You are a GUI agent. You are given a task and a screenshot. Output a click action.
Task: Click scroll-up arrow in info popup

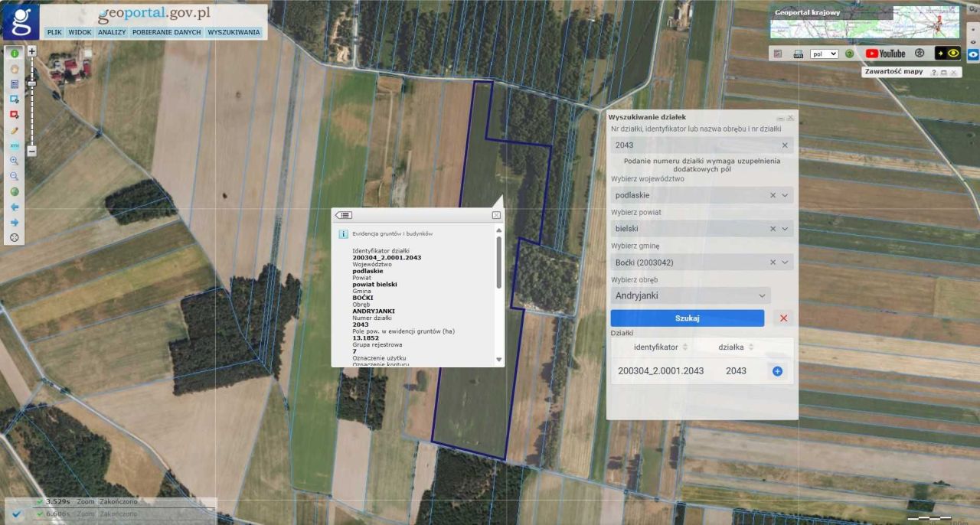499,230
